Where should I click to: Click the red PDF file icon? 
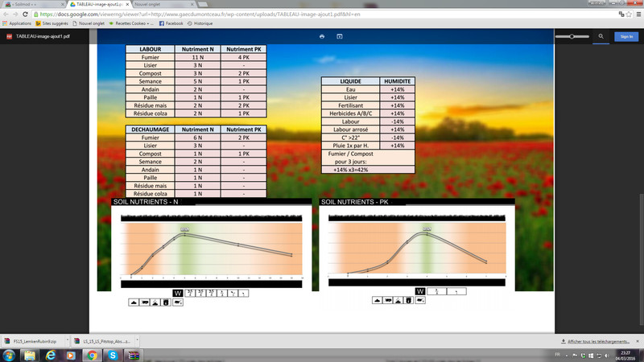point(9,37)
